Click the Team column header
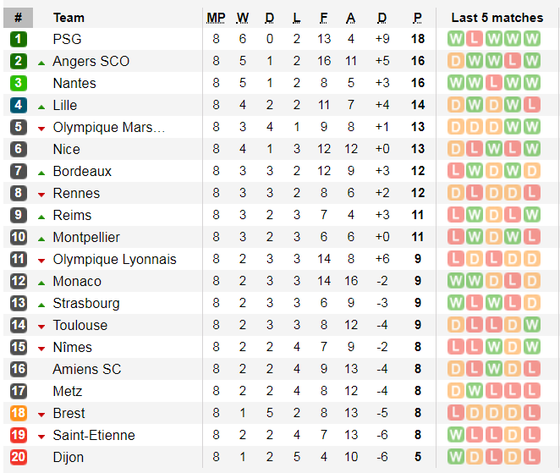Image resolution: width=560 pixels, height=473 pixels. pyautogui.click(x=69, y=18)
